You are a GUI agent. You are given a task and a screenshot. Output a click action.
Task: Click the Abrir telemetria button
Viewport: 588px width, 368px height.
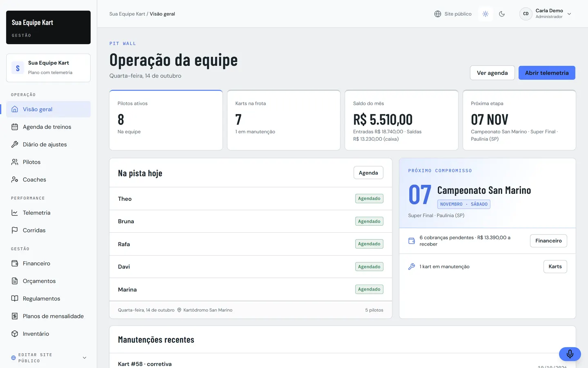click(x=547, y=73)
